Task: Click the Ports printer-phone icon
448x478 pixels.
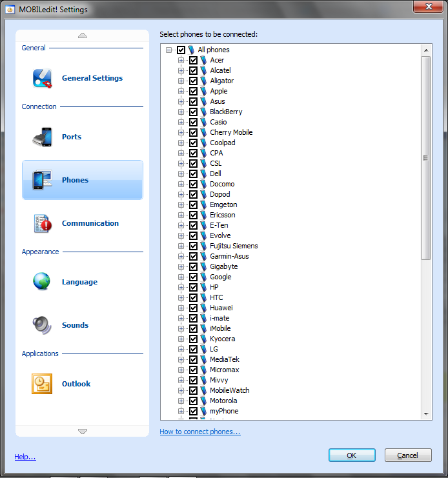Action: tap(43, 137)
